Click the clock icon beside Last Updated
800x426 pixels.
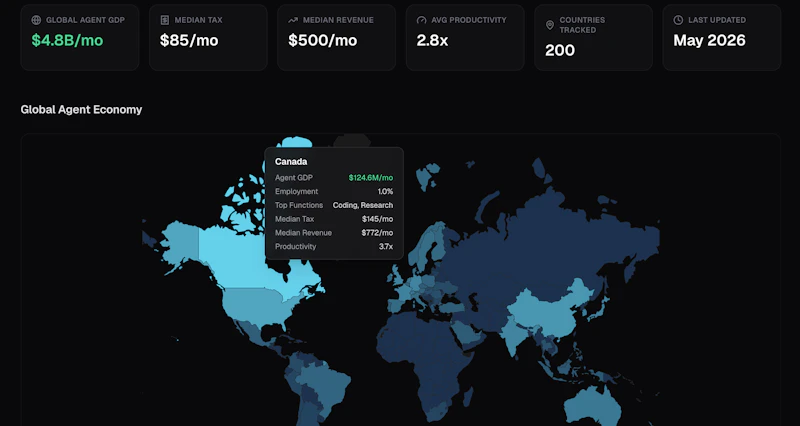678,20
